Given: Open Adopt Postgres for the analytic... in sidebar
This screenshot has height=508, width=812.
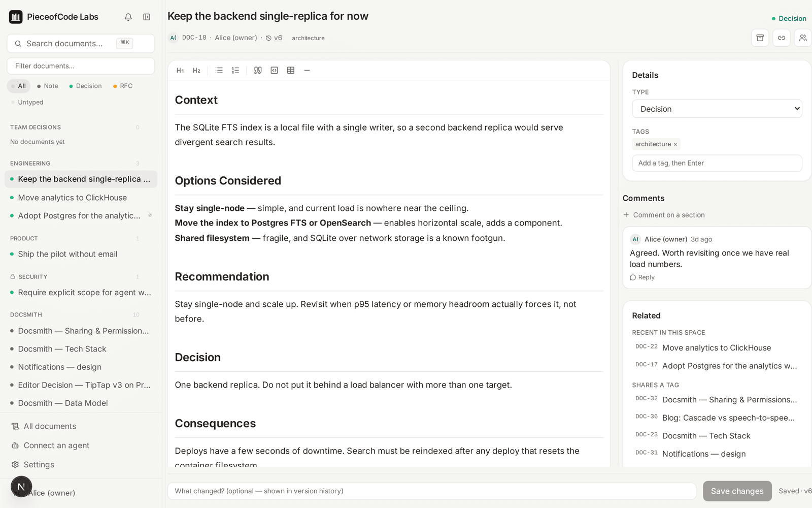Looking at the screenshot, I should point(81,216).
